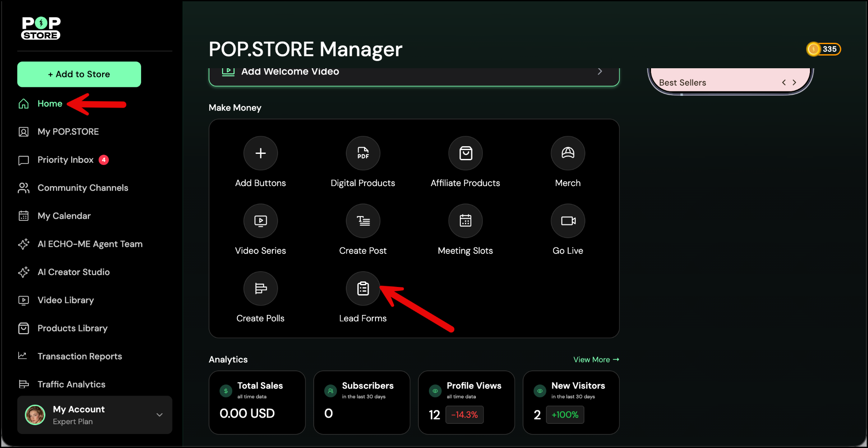Viewport: 868px width, 448px height.
Task: Follow the View More analytics link
Action: coord(596,359)
